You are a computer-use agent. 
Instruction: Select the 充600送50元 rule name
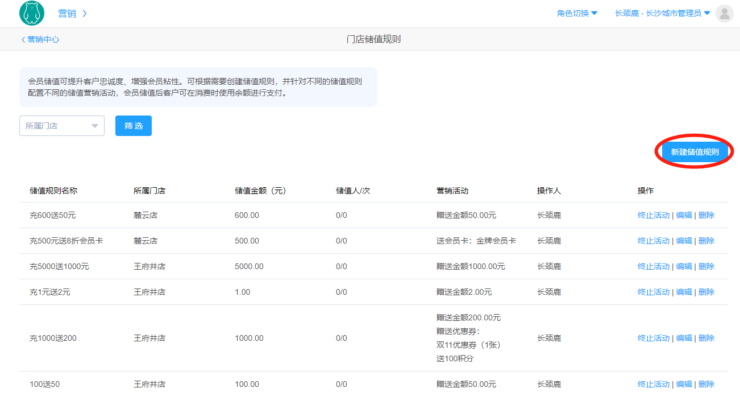52,215
